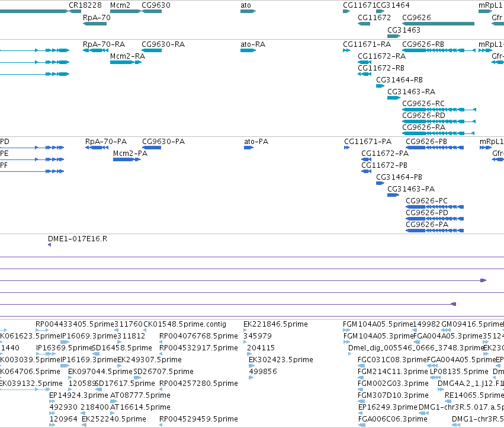Click the AT08777.5prime EST label
The height and width of the screenshot is (428, 504).
[x=140, y=395]
